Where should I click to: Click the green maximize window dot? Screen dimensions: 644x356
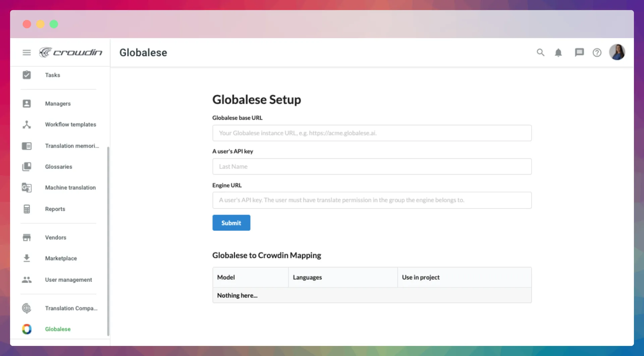[54, 24]
